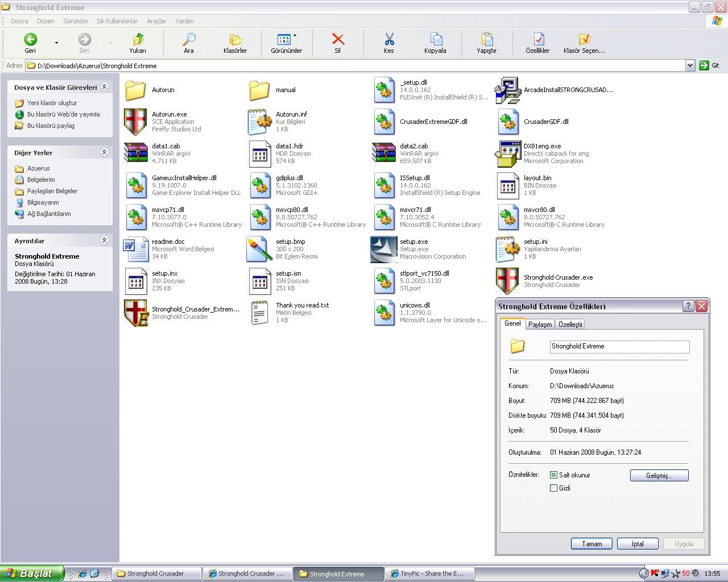Open the address bar dropdown arrow
Screen dimensions: 728x582
690,65
